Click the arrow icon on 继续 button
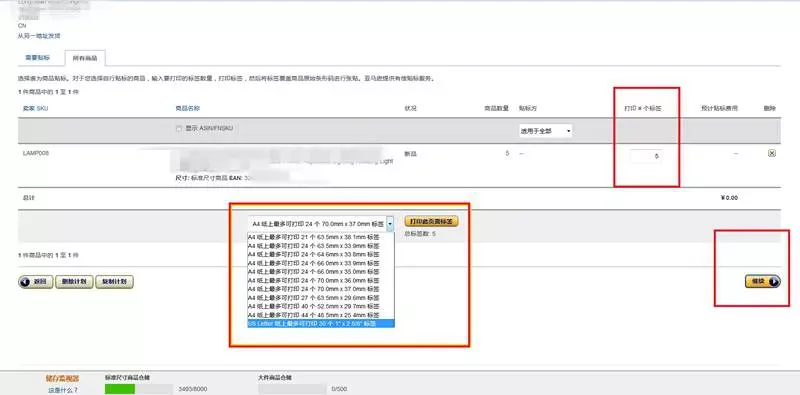 (773, 282)
